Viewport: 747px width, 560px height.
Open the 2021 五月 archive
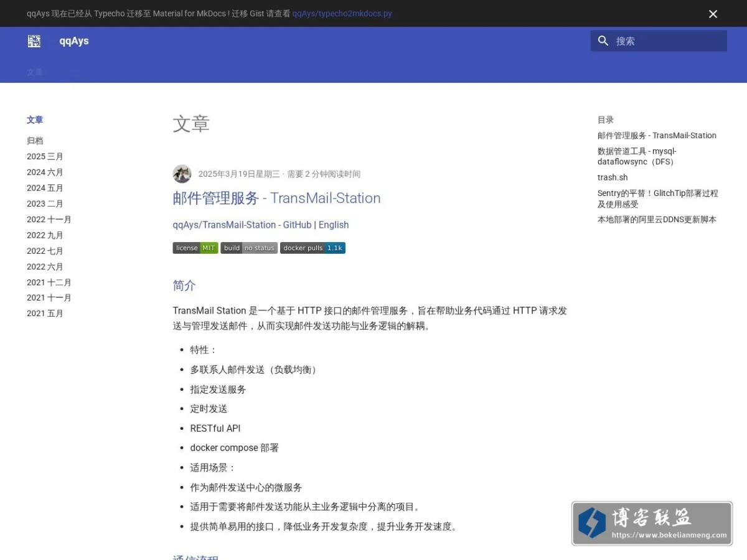[45, 314]
